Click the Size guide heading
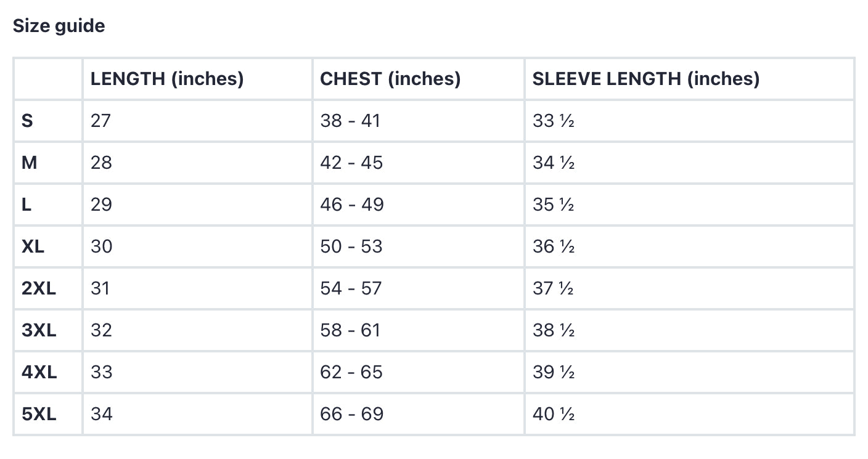This screenshot has width=868, height=459. click(59, 26)
